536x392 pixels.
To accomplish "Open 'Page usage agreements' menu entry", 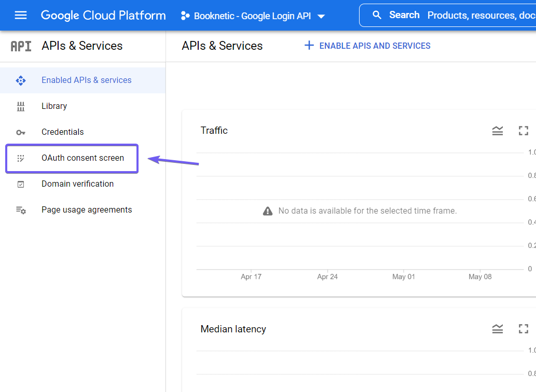I will 86,209.
